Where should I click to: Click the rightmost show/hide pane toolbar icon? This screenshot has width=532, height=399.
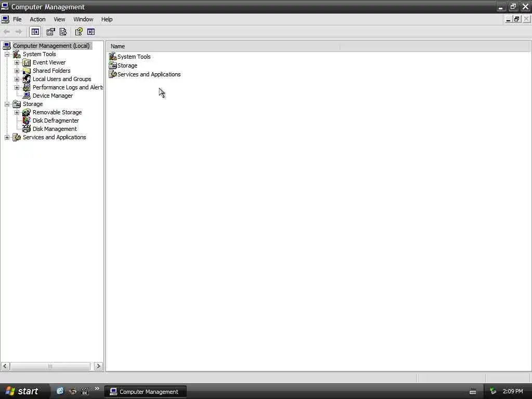pos(91,32)
